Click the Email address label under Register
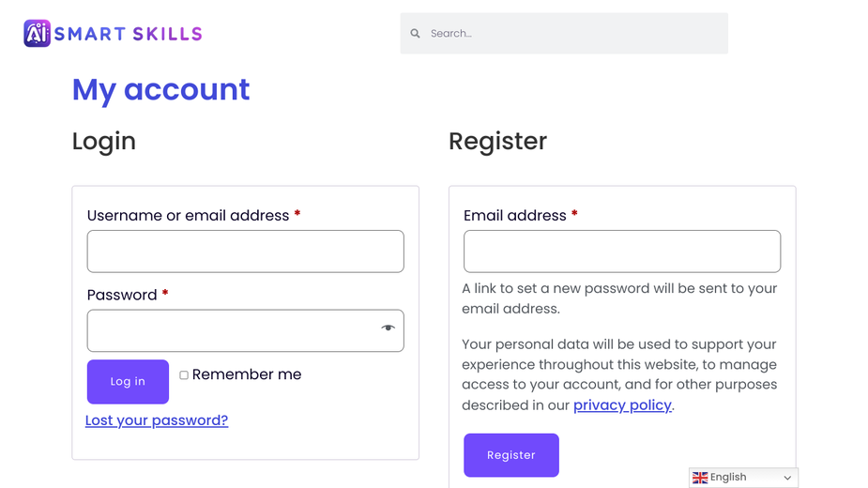The height and width of the screenshot is (488, 868). [x=515, y=216]
